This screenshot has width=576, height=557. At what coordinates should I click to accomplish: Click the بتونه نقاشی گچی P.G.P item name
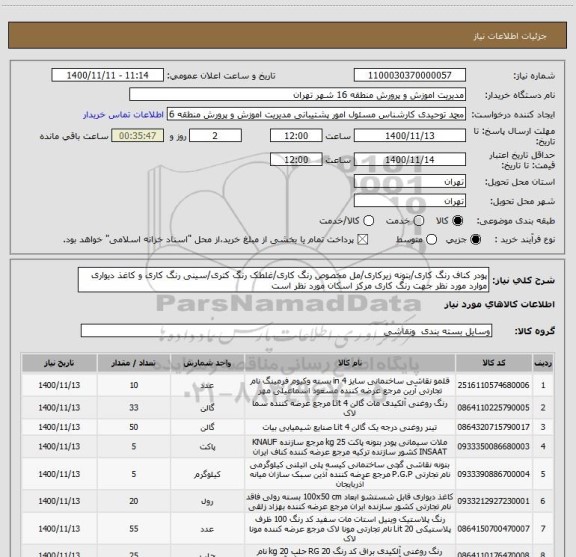350,474
